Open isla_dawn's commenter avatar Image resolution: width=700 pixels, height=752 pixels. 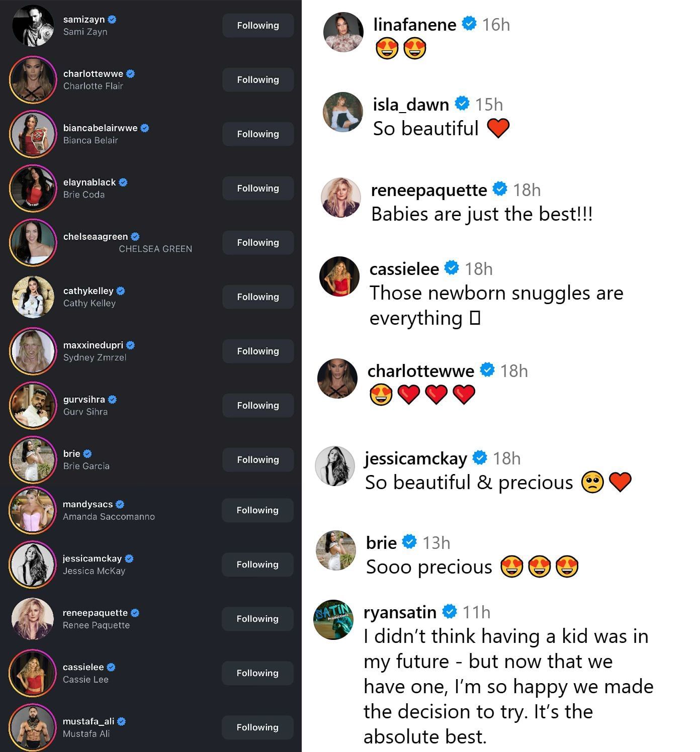[x=343, y=112]
